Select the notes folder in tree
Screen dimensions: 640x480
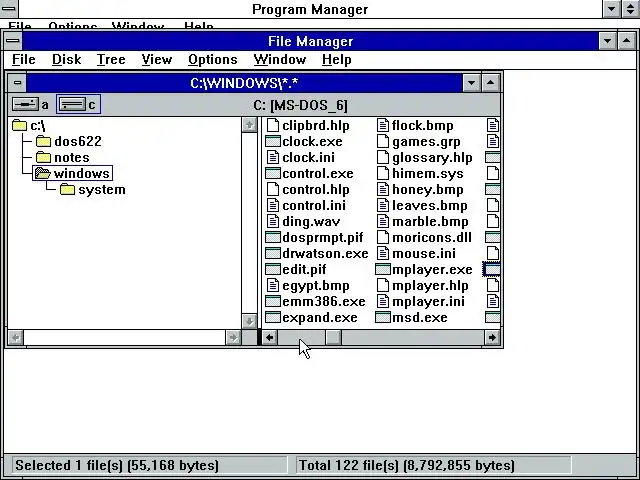71,157
